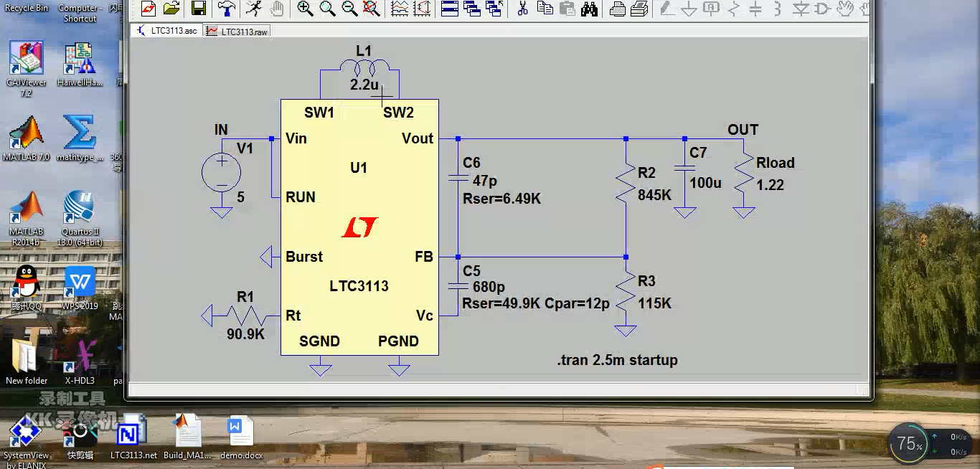Select the LTC3113.net desktop file
This screenshot has height=469, width=980.
[133, 437]
